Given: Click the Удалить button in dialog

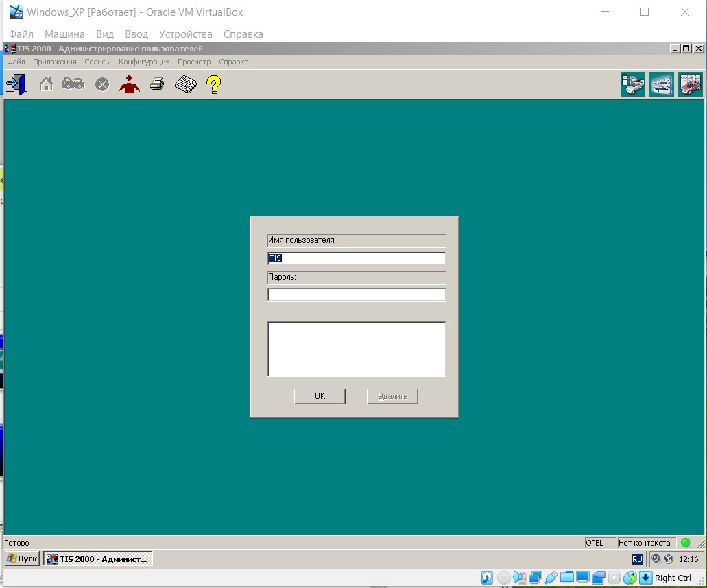Looking at the screenshot, I should pyautogui.click(x=392, y=396).
